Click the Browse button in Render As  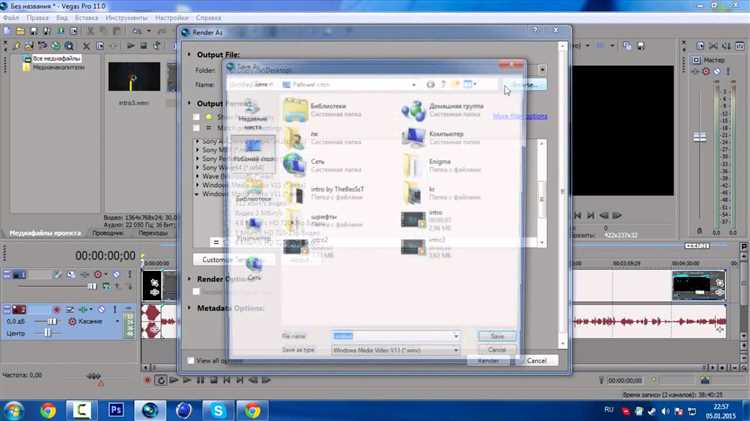[525, 85]
